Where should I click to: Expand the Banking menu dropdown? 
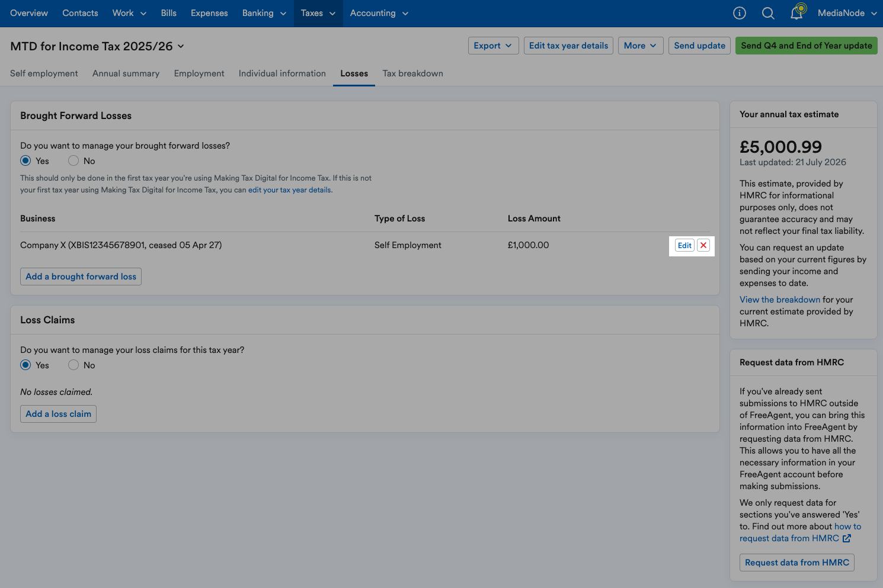click(264, 13)
